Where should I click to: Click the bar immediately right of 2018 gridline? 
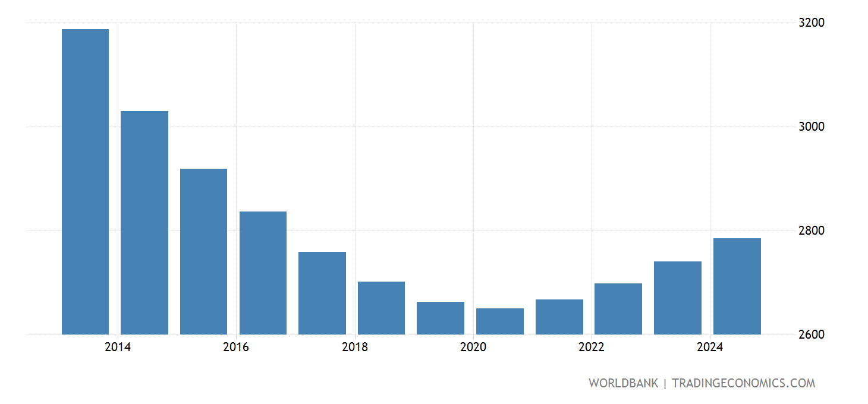point(381,308)
